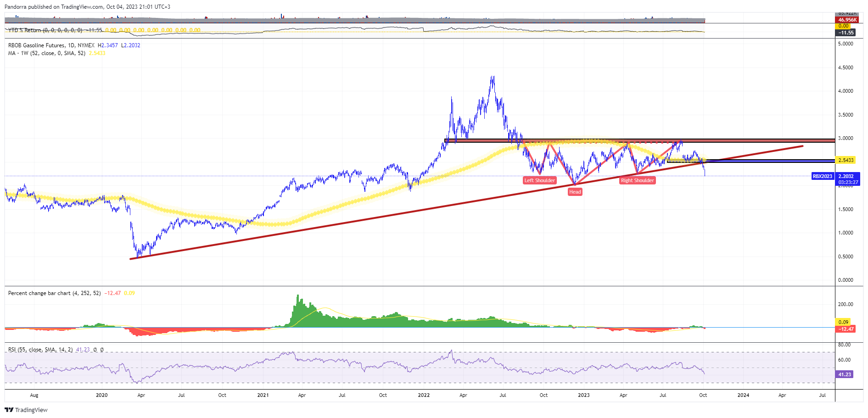Click the 0.5000 price axis level

(x=846, y=256)
